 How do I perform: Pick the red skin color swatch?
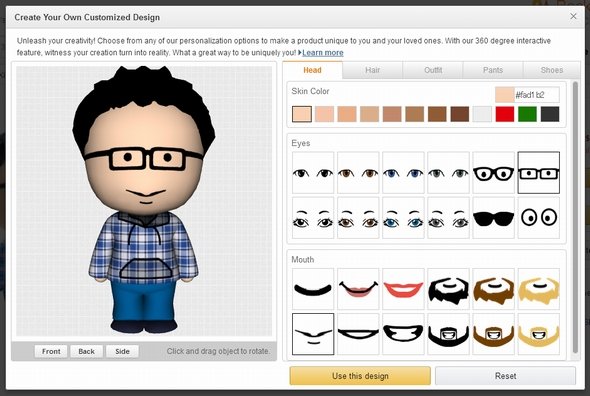coord(505,114)
